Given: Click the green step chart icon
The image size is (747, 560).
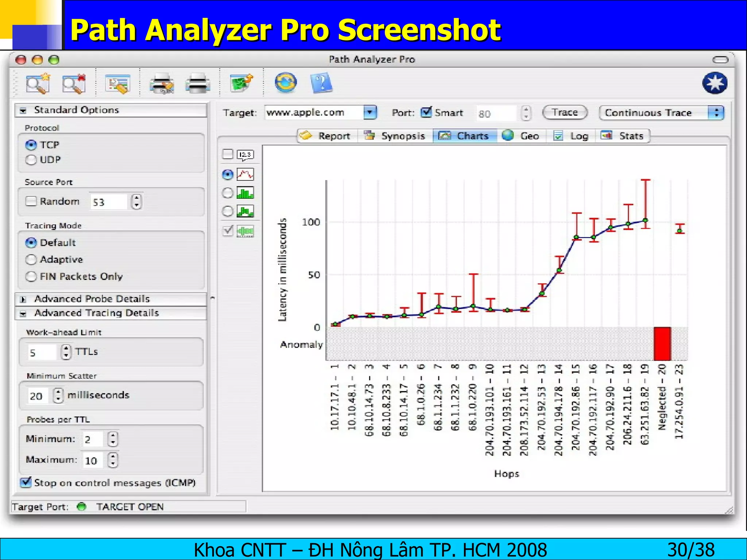Looking at the screenshot, I should point(245,211).
